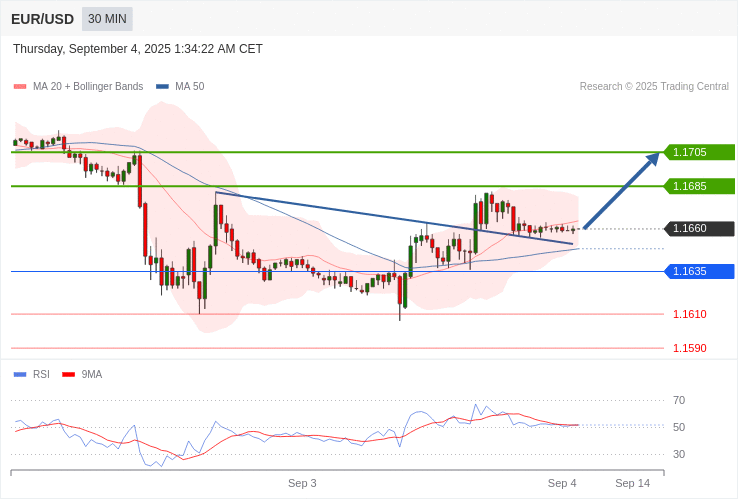Viewport: 738px width, 500px height.
Task: Click the '9MA' legend label
Action: [92, 374]
